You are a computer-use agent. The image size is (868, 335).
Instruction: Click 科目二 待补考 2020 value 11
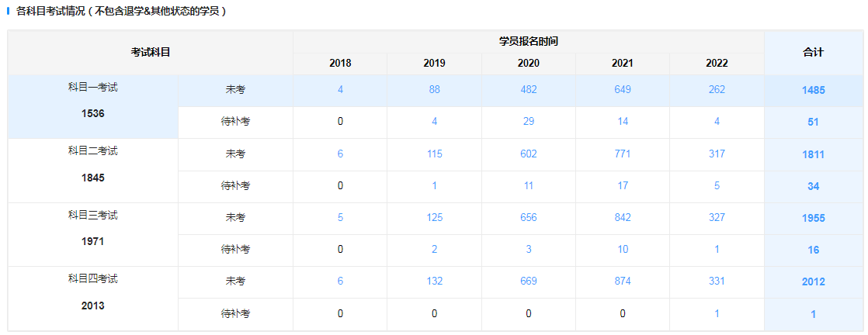[529, 186]
